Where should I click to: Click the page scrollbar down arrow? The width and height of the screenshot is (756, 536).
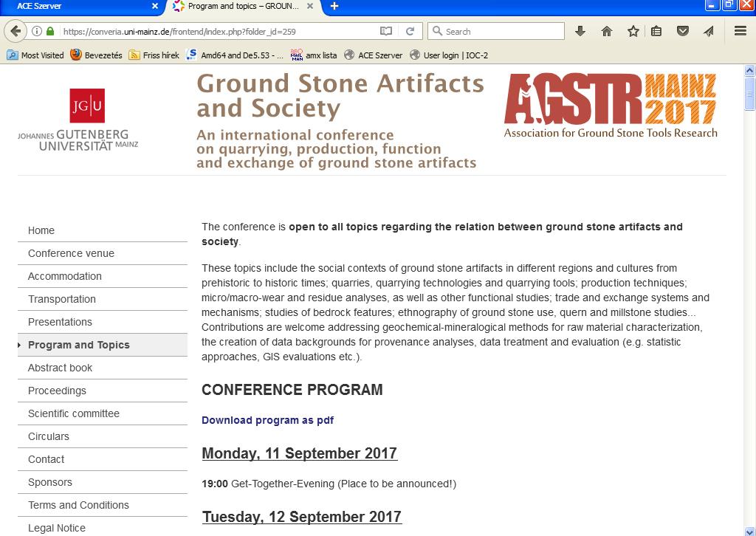[750, 531]
